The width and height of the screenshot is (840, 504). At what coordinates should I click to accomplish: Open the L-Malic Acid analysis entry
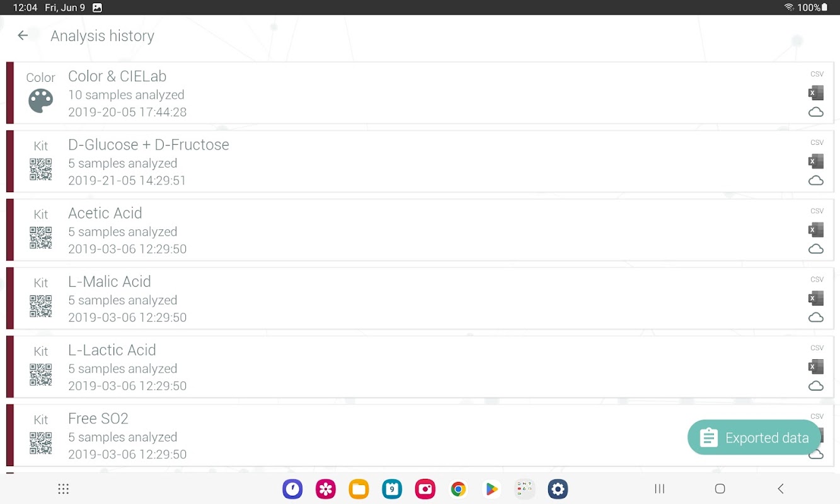420,299
